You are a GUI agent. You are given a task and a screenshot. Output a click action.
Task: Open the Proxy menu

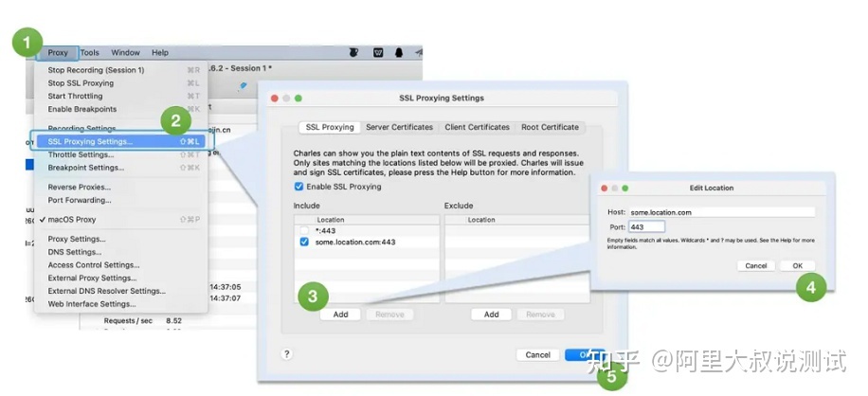tap(58, 52)
